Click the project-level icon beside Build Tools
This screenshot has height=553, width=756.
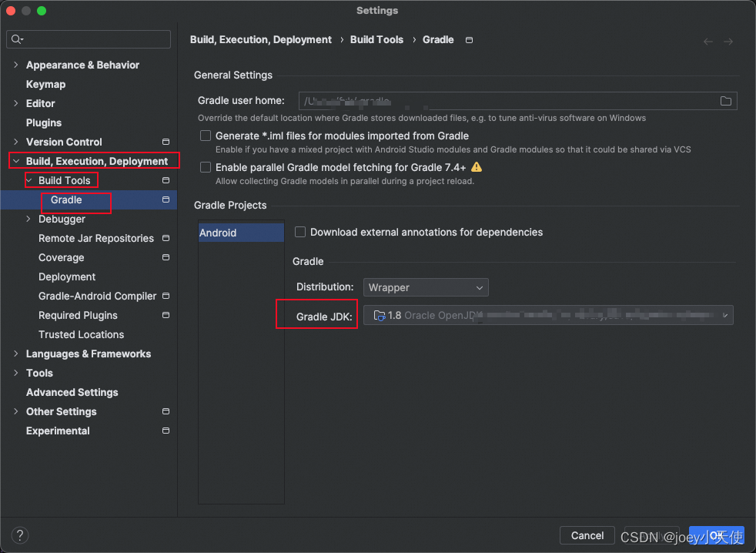click(x=166, y=180)
